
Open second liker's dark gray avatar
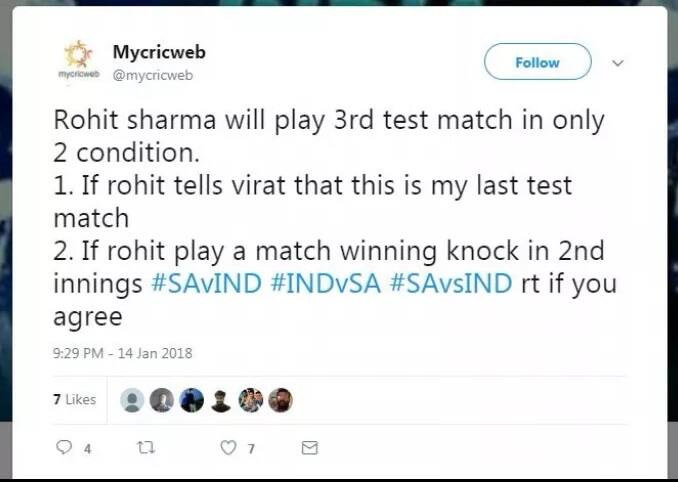pos(162,400)
